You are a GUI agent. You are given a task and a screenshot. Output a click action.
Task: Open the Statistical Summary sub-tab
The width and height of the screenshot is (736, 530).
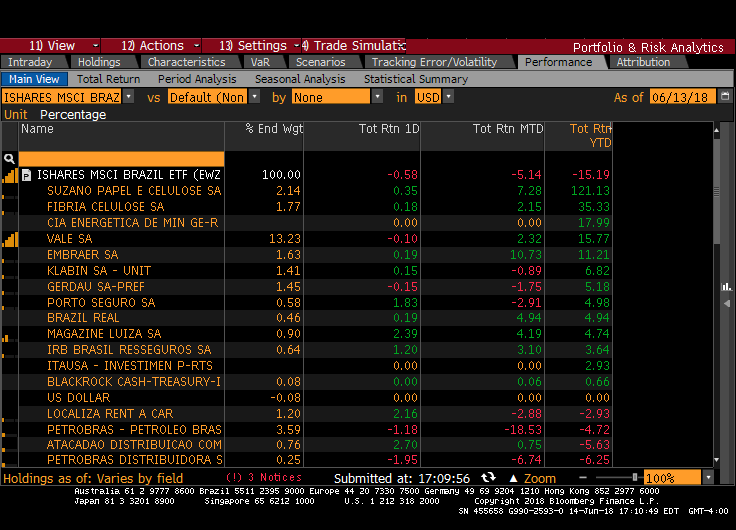[x=416, y=79]
